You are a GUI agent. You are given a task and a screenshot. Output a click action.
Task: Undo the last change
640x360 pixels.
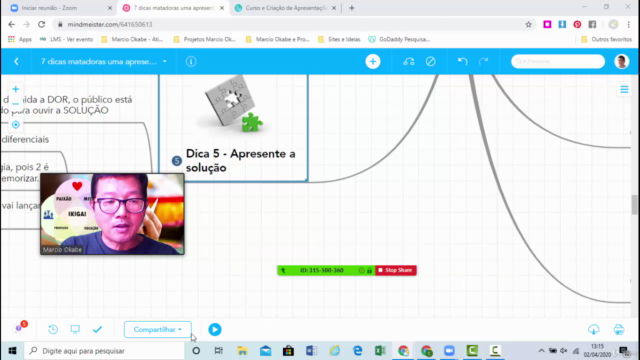[x=462, y=62]
